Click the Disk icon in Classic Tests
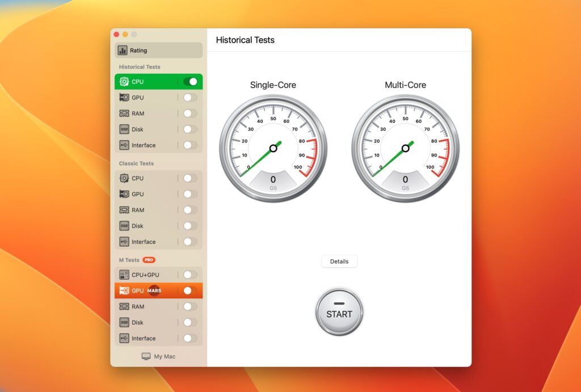 point(124,226)
